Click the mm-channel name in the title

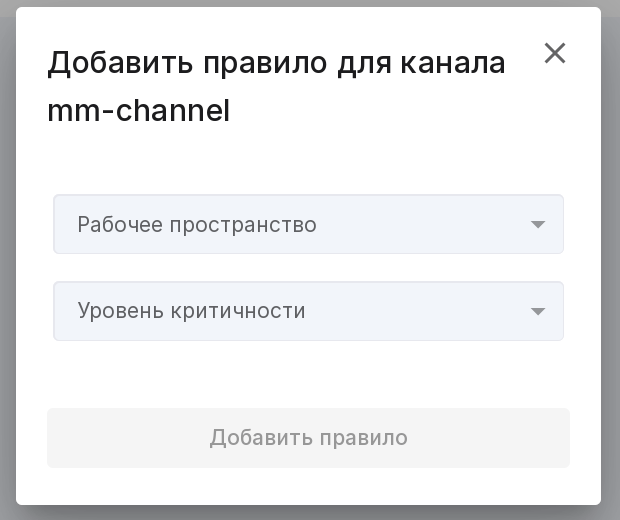[x=138, y=111]
